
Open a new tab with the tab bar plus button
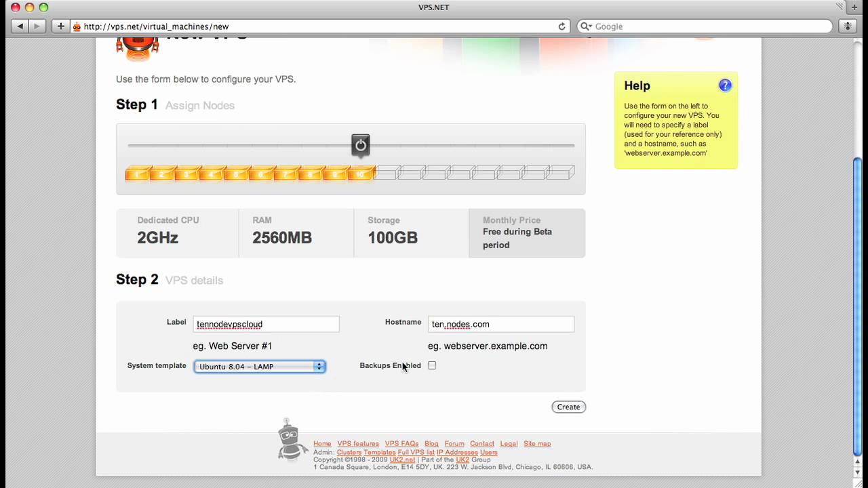[854, 7]
